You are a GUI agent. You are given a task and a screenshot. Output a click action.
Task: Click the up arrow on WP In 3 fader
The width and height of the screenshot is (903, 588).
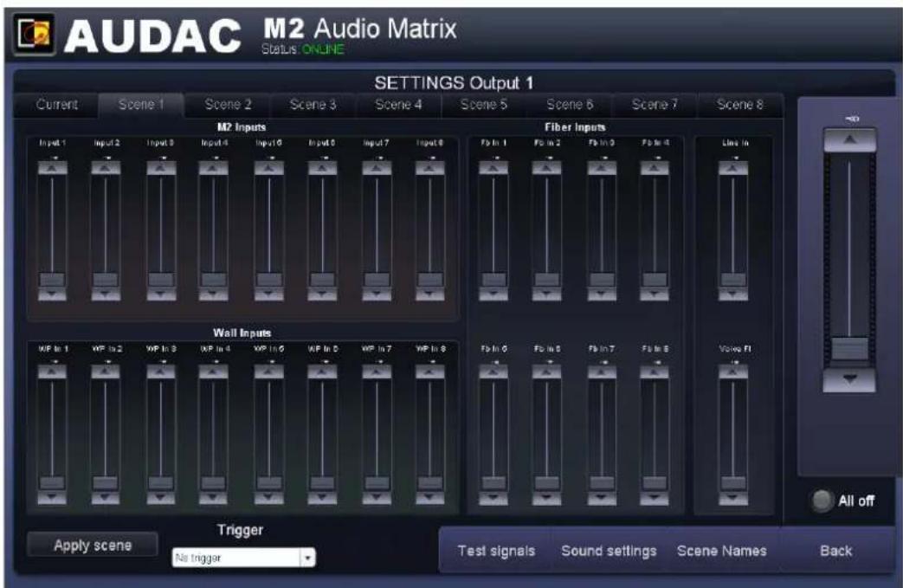point(161,372)
